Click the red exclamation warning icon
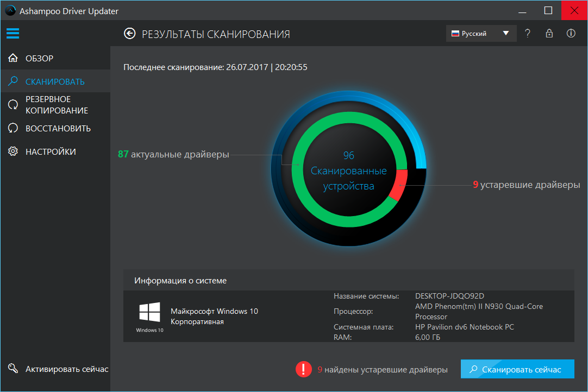Viewport: 588px width, 392px height. click(x=303, y=369)
